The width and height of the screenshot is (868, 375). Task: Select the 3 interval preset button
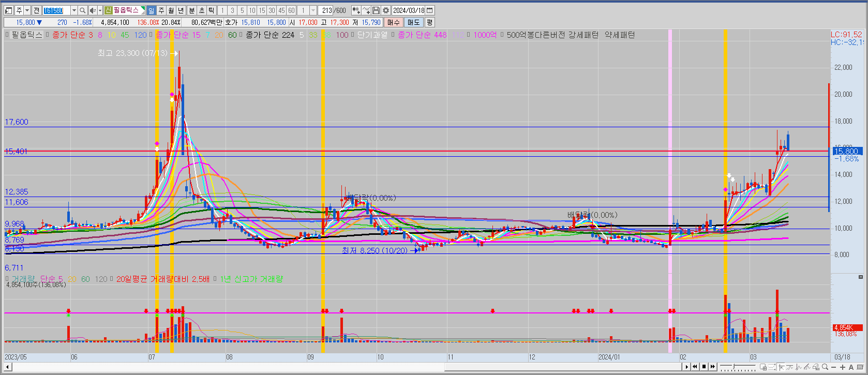(x=232, y=10)
